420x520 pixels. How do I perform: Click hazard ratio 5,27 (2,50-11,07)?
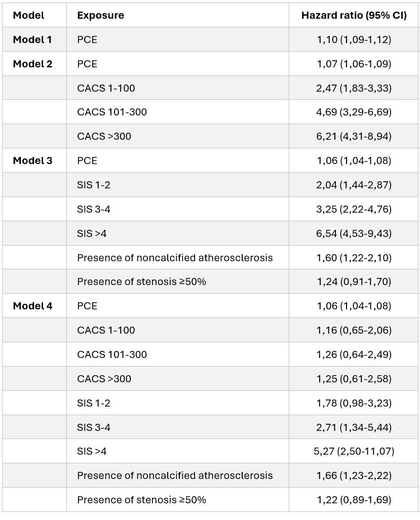tap(354, 451)
